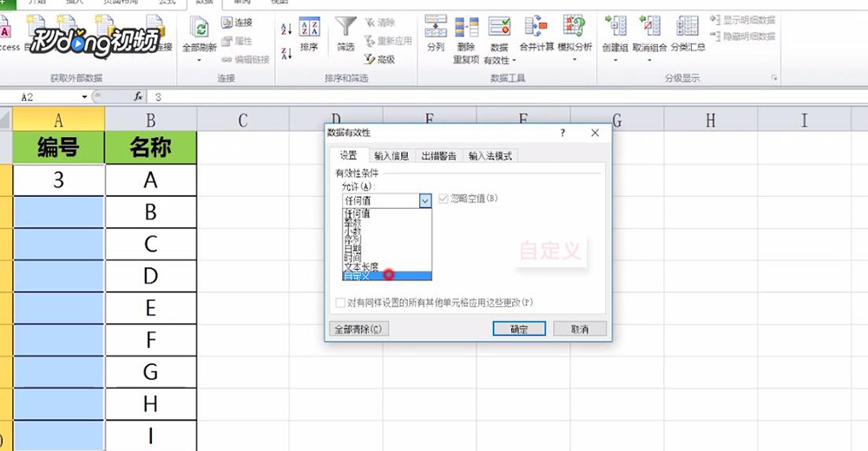This screenshot has width=868, height=451.
Task: Expand the Refresh All dropdown arrow
Action: click(200, 60)
